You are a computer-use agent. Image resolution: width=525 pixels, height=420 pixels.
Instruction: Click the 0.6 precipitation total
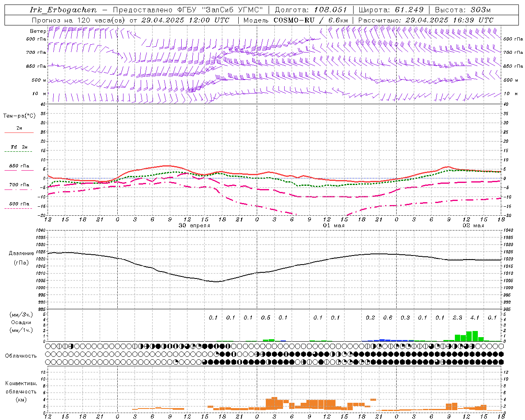click(388, 317)
